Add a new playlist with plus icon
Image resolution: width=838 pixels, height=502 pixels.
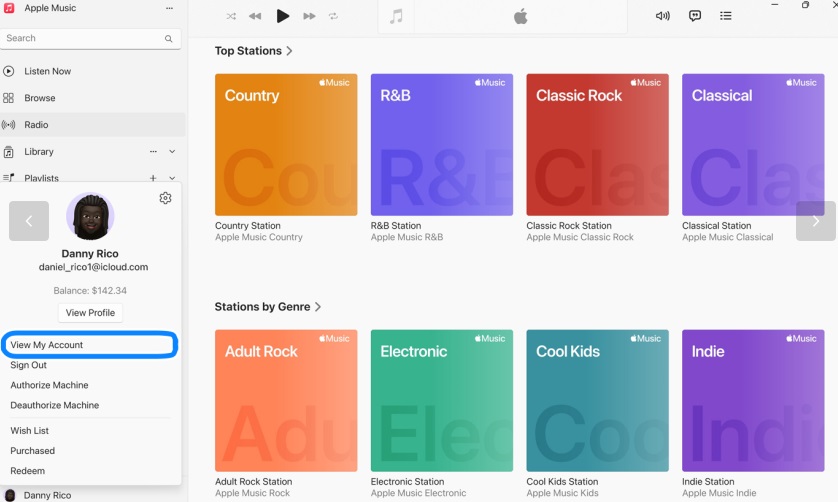(153, 178)
